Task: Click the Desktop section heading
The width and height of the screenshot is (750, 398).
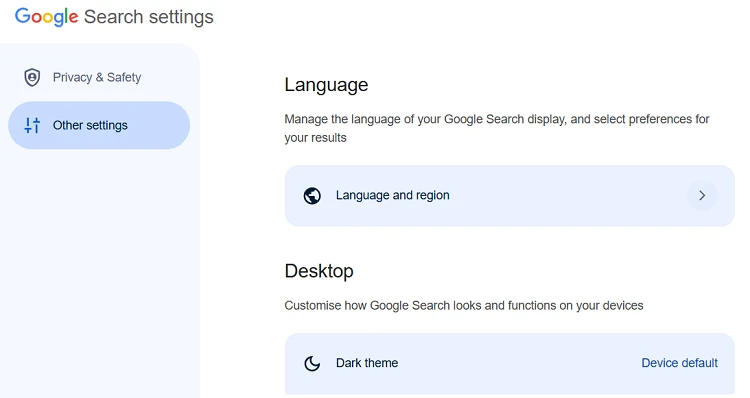Action: 319,271
